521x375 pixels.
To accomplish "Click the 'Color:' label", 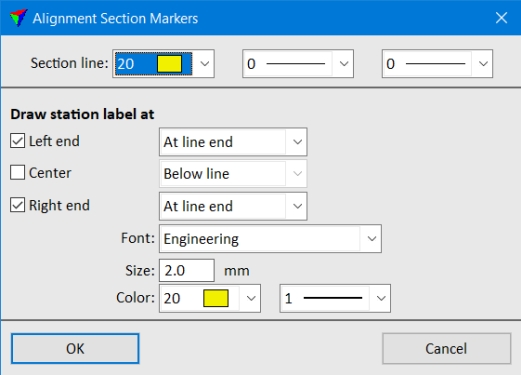I will [x=135, y=298].
